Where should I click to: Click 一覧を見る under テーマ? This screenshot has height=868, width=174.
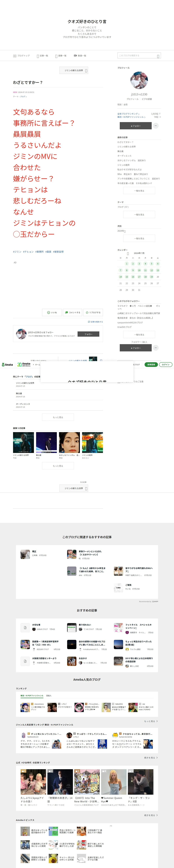point(139,215)
